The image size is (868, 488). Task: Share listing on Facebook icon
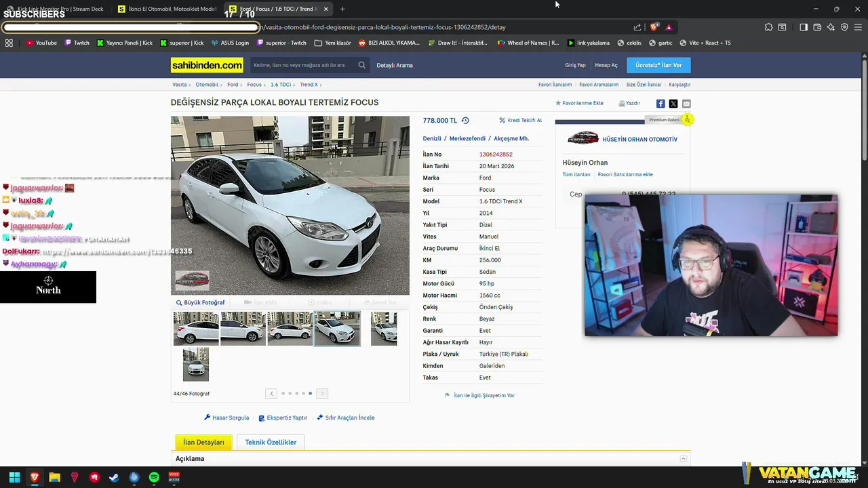coord(660,104)
